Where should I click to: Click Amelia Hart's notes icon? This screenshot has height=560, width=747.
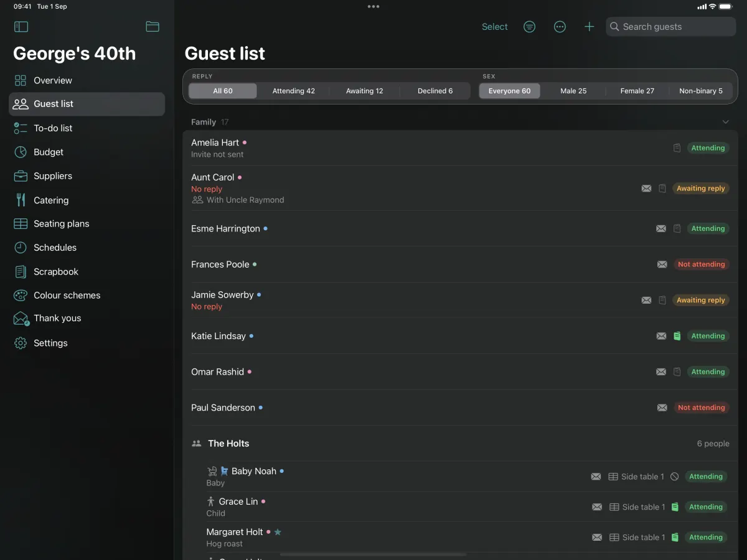(677, 148)
